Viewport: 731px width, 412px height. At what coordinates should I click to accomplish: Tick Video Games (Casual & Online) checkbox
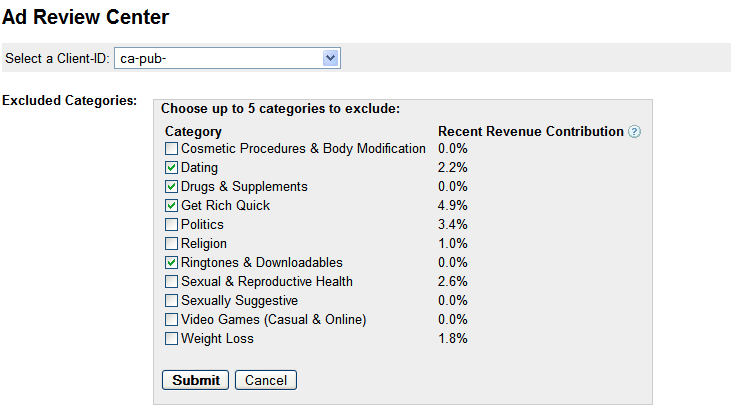coord(172,320)
